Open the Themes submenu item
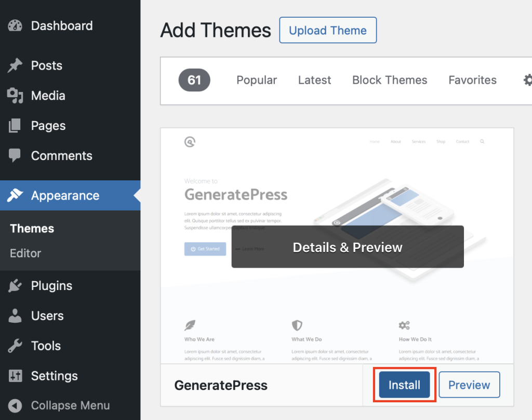 click(32, 229)
